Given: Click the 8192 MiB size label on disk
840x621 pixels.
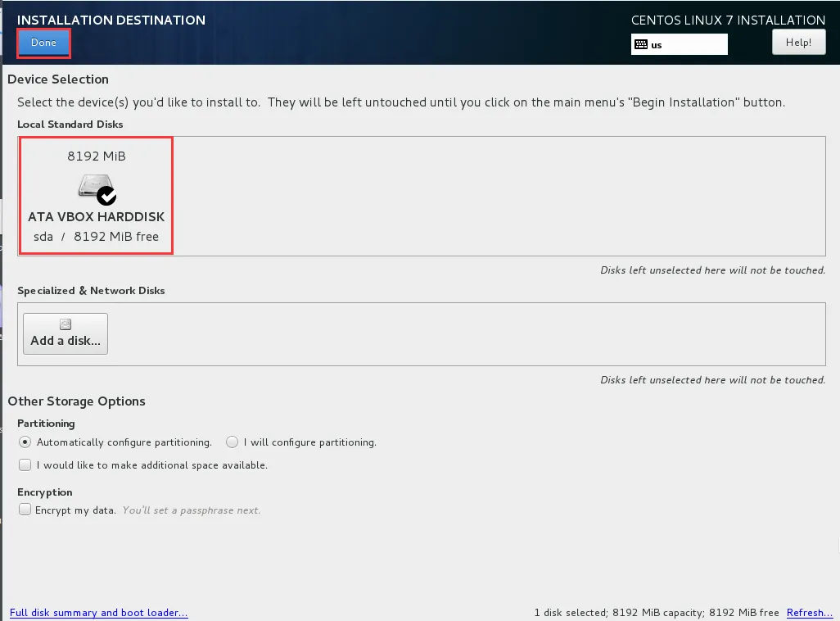Looking at the screenshot, I should click(x=97, y=156).
